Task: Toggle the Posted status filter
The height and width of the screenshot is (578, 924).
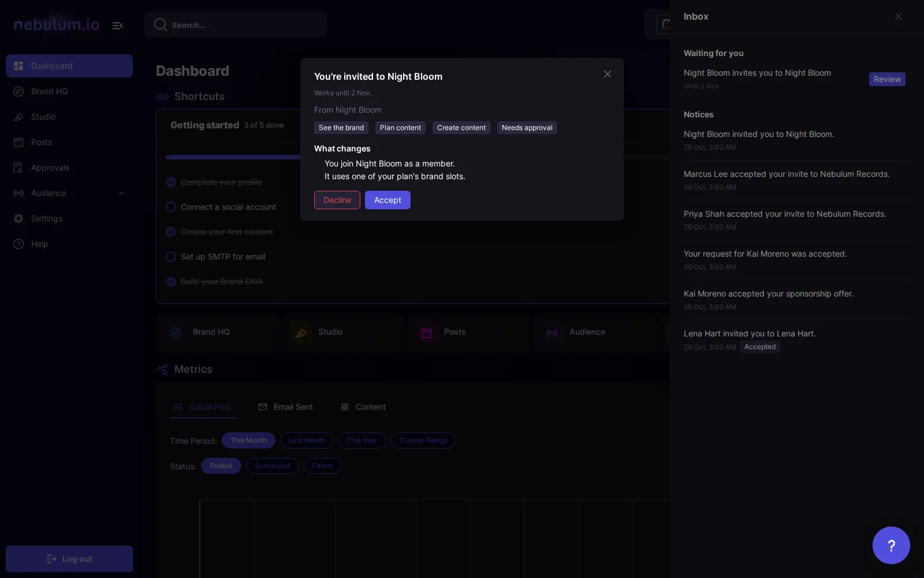Action: coord(221,466)
